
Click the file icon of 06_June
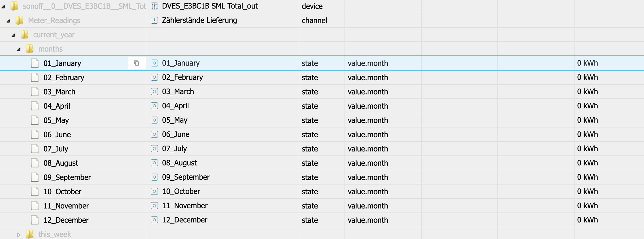pos(35,134)
